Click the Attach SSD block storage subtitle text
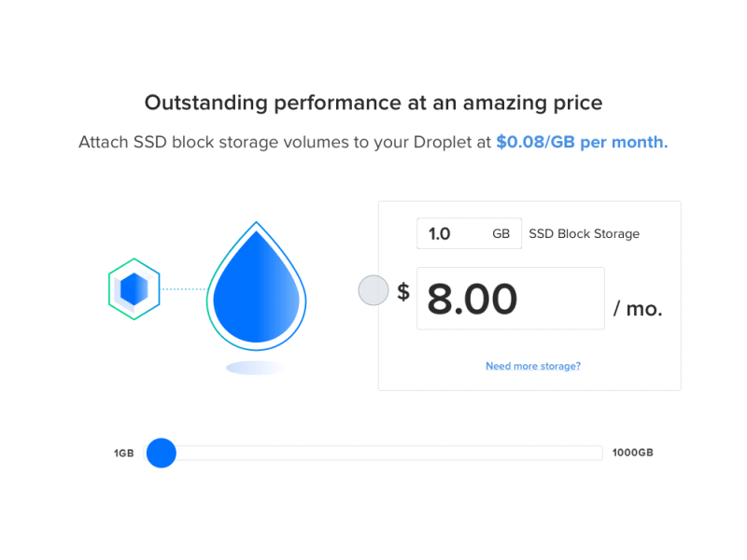The height and width of the screenshot is (560, 747). [x=285, y=142]
